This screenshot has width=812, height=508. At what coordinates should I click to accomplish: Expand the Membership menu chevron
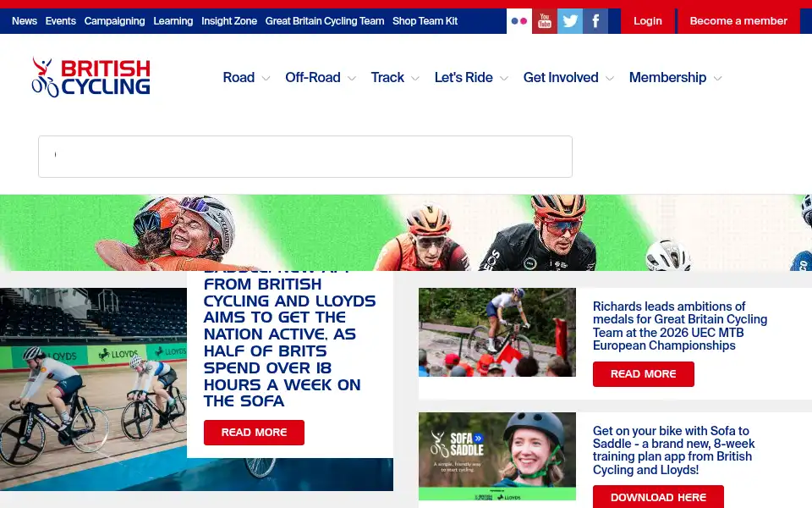point(718,78)
